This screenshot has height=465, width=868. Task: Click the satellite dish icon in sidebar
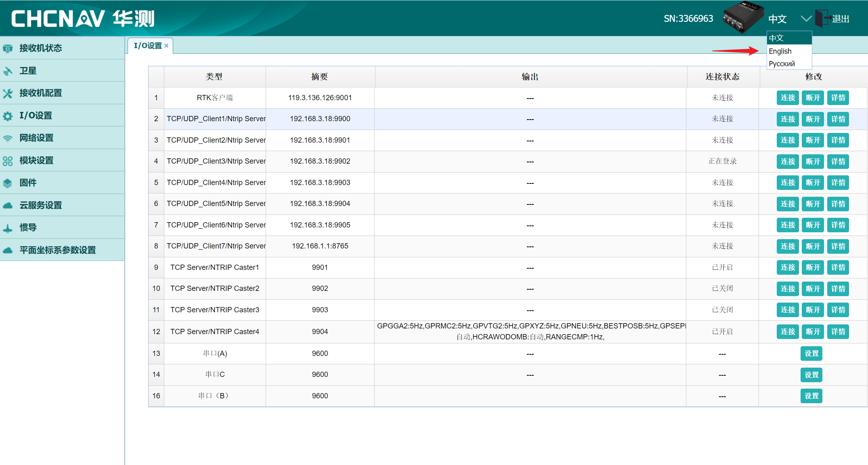click(8, 71)
